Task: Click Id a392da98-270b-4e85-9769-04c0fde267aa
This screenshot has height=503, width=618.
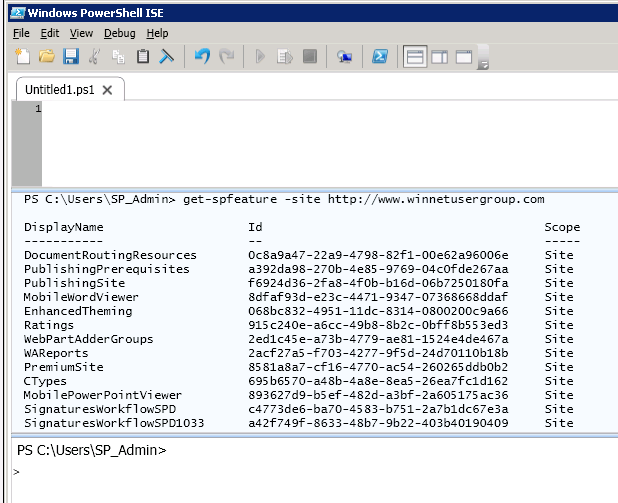Action: (378, 269)
